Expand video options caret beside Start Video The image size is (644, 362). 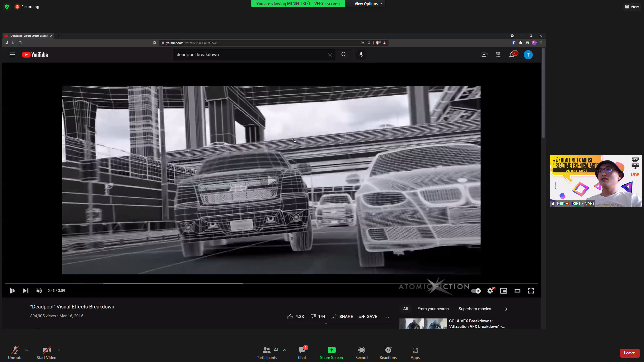tap(59, 350)
